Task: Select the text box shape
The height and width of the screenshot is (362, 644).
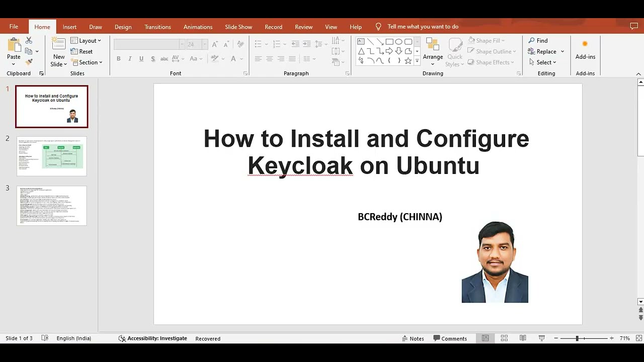Action: click(x=361, y=42)
